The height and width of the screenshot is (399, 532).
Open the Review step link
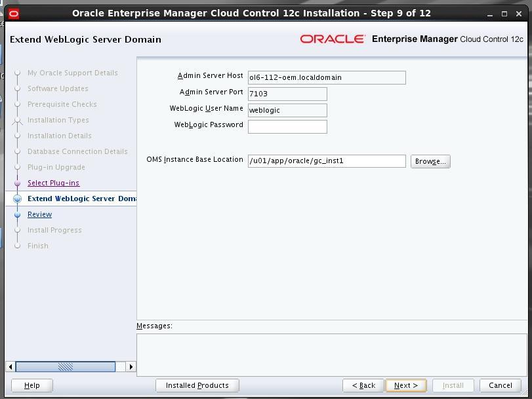[40, 214]
